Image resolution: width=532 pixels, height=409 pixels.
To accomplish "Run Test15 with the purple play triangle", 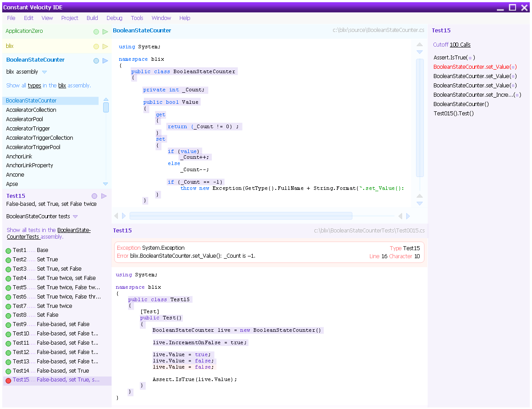I will click(x=104, y=196).
